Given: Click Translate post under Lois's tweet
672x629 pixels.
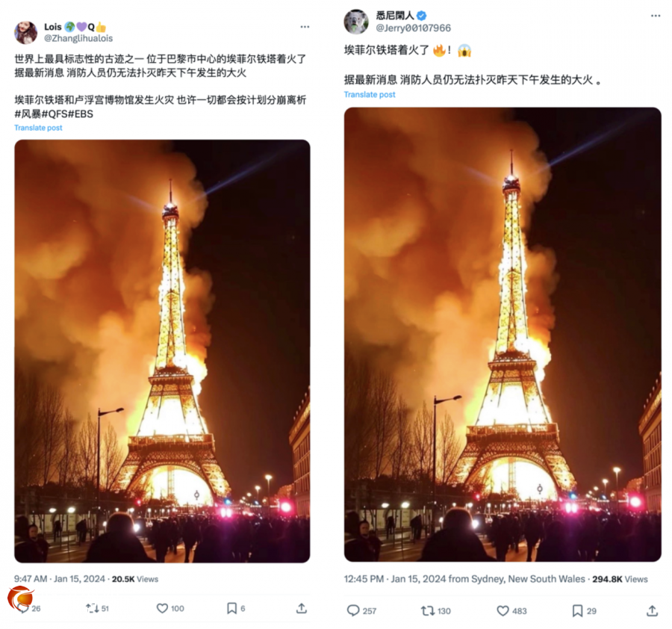Looking at the screenshot, I should [38, 127].
